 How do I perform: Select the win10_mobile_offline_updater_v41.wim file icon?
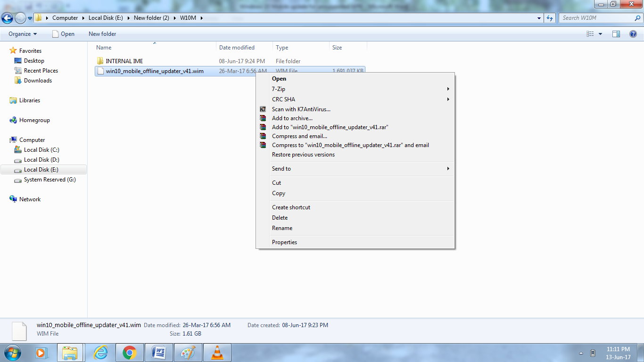[x=100, y=71]
